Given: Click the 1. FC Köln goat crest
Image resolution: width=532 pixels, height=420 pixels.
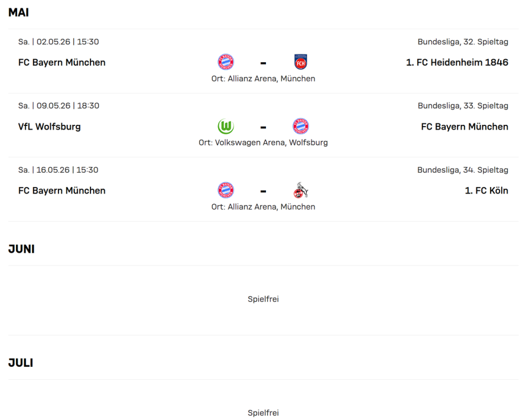Looking at the screenshot, I should [301, 190].
